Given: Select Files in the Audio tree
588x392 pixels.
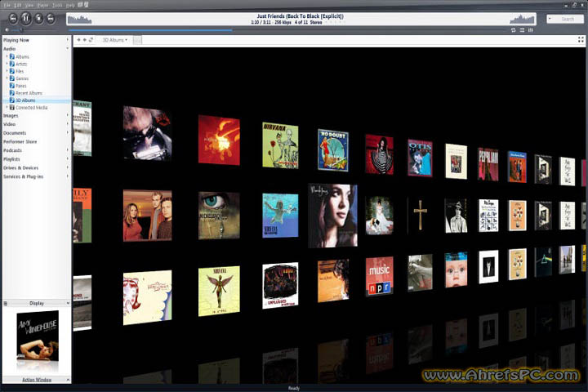Looking at the screenshot, I should pos(20,71).
